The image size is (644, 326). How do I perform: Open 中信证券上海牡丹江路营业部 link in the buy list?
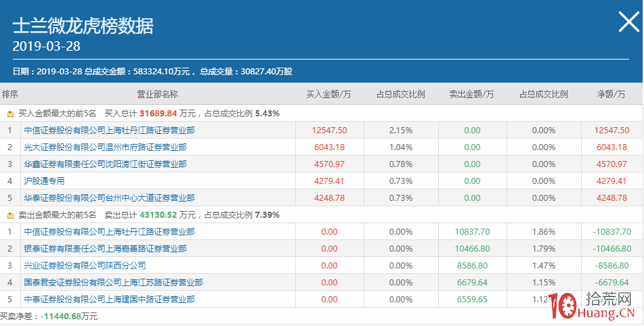coord(109,131)
